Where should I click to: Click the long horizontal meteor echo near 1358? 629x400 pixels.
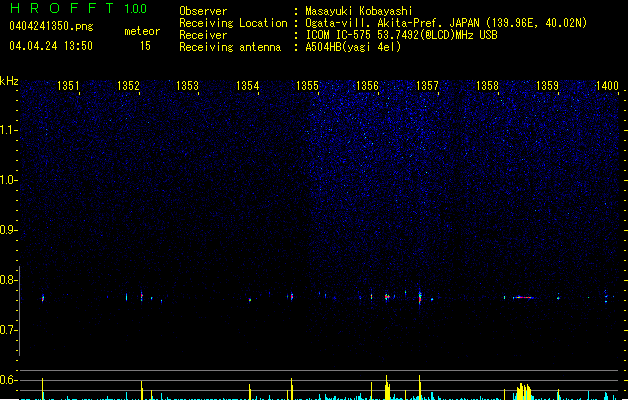point(523,298)
